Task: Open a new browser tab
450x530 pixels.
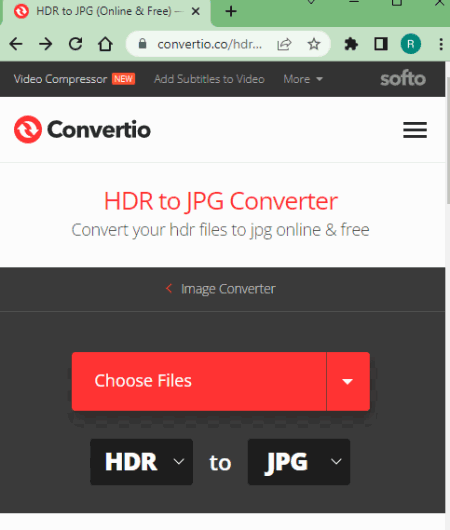Action: tap(231, 11)
